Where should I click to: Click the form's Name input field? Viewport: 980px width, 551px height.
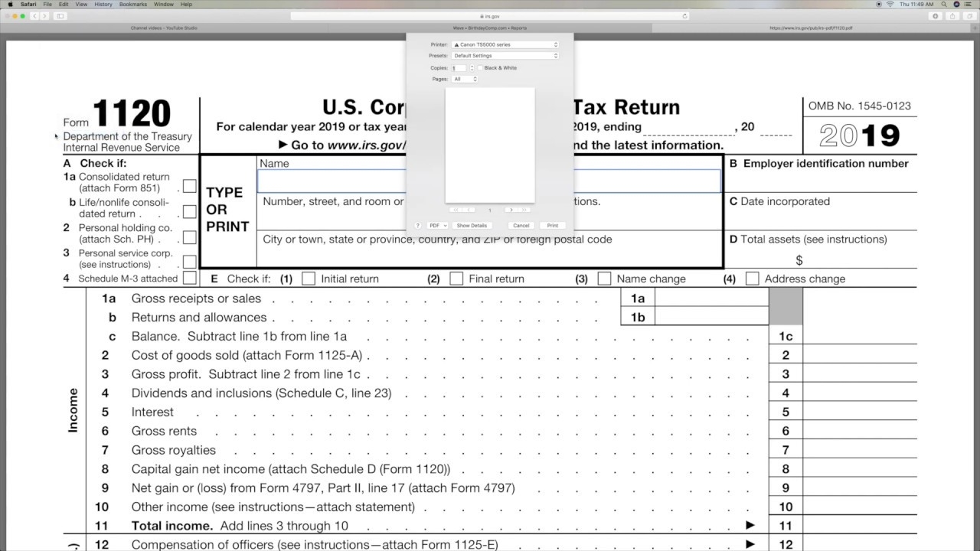(488, 181)
